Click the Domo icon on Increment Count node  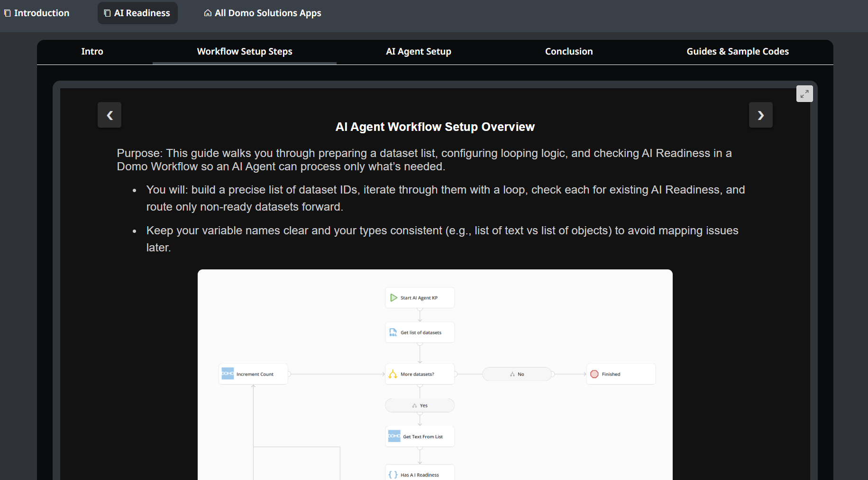click(x=228, y=373)
